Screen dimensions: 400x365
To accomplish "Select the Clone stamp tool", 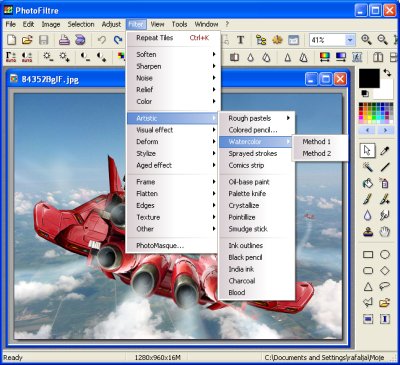I will click(368, 231).
